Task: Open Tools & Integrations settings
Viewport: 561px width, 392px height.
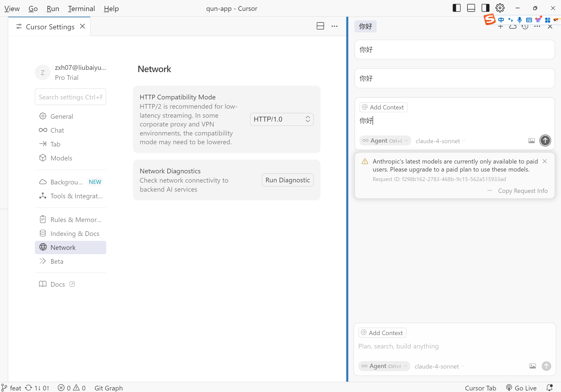Action: [x=70, y=196]
